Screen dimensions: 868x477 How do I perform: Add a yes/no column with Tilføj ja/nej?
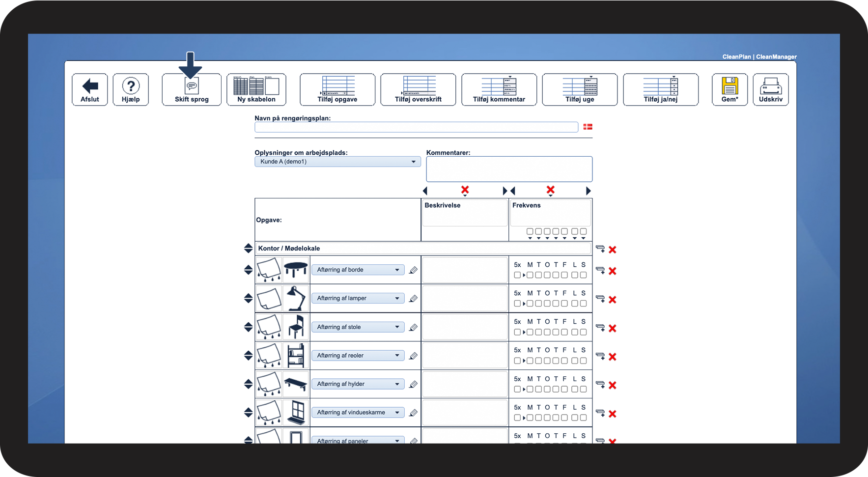pyautogui.click(x=661, y=89)
